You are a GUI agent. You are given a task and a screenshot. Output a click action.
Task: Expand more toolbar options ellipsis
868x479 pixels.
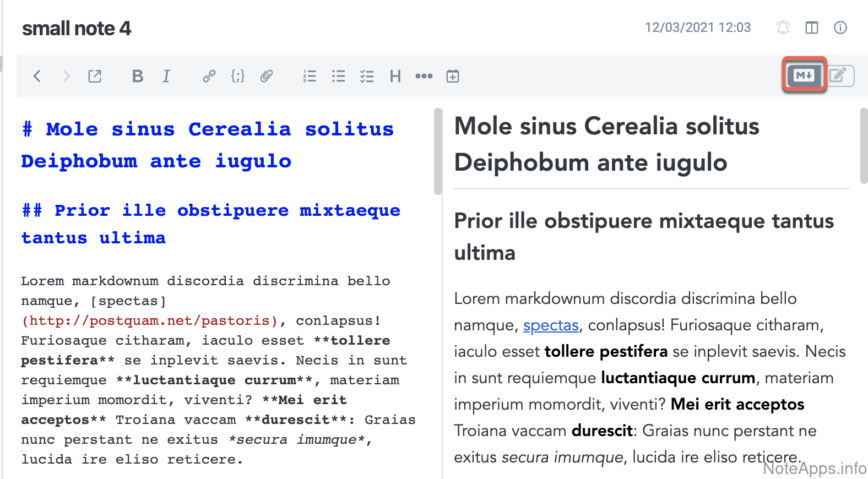(x=424, y=76)
